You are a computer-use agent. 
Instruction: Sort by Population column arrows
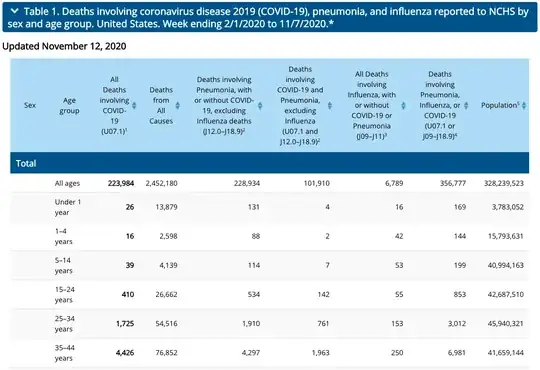coord(524,105)
